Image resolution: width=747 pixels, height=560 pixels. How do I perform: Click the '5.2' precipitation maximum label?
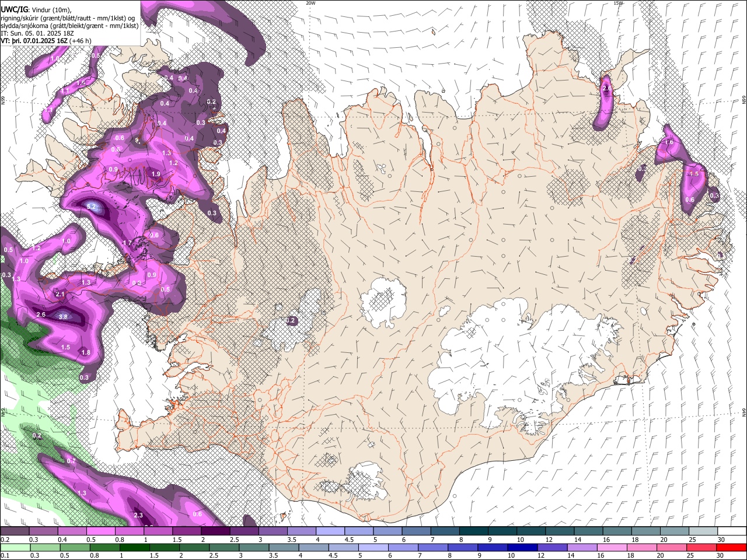coord(92,206)
